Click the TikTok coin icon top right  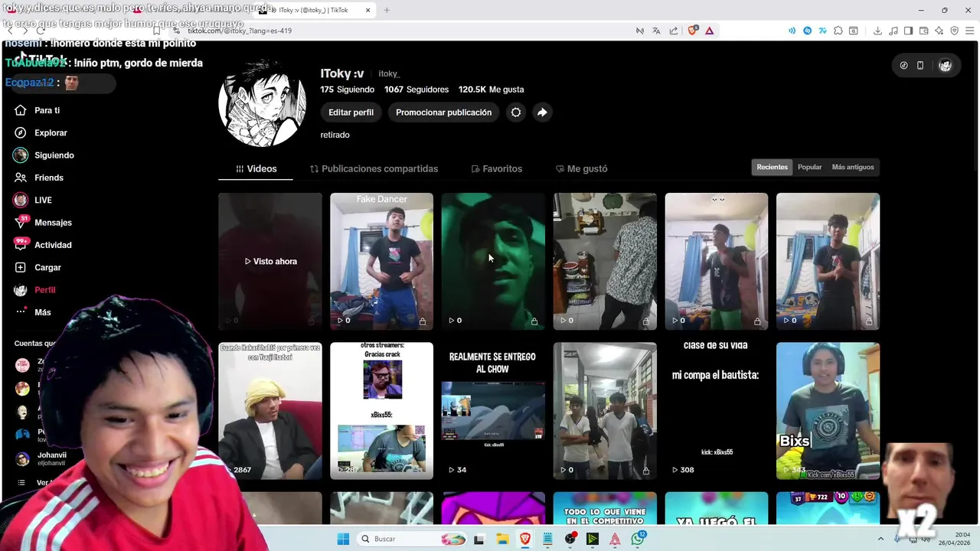(x=903, y=66)
